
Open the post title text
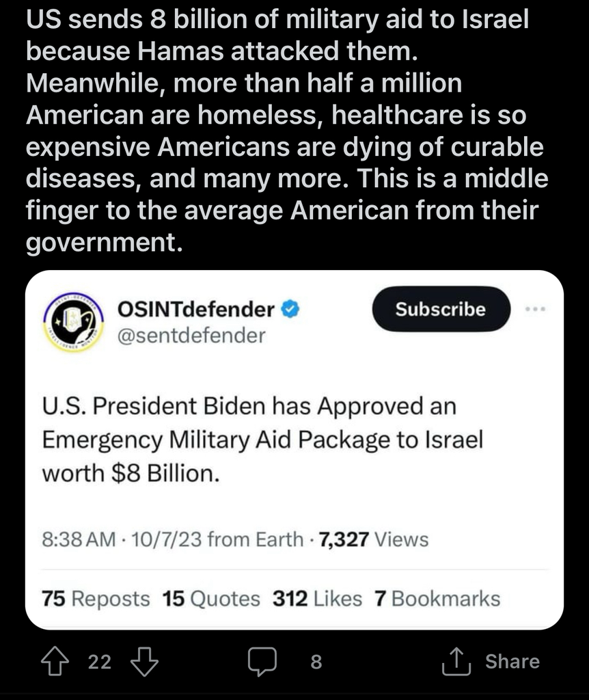coord(286,131)
